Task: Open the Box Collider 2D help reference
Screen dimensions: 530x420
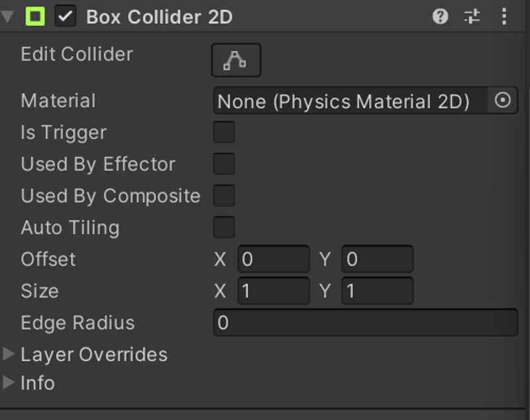Action: (x=440, y=17)
